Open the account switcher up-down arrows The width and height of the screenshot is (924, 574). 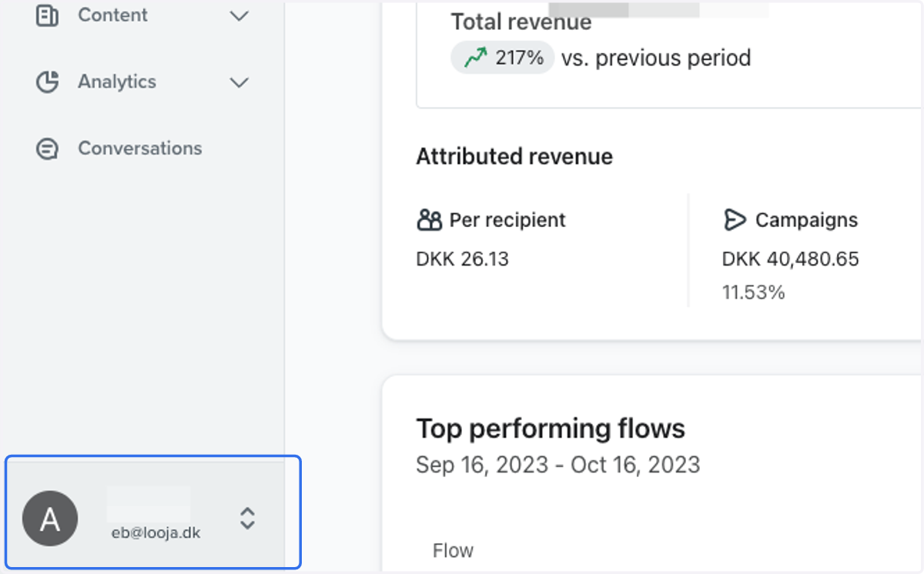(x=247, y=518)
